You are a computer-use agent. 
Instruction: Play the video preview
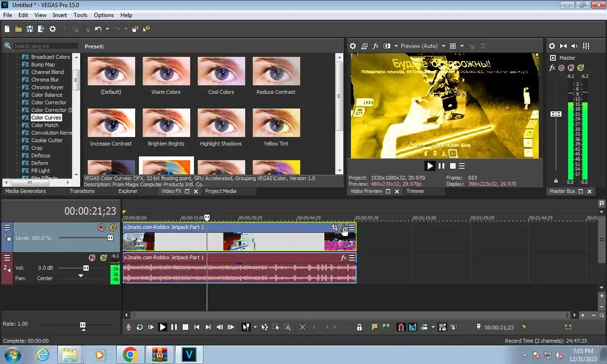pos(430,166)
